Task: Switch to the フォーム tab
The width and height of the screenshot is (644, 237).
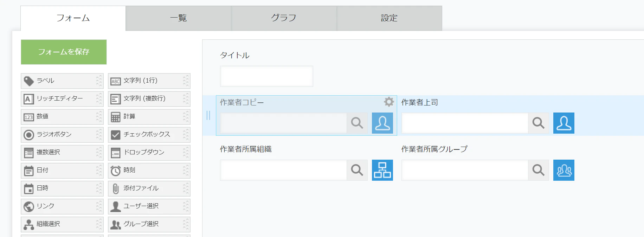Action: [x=73, y=18]
